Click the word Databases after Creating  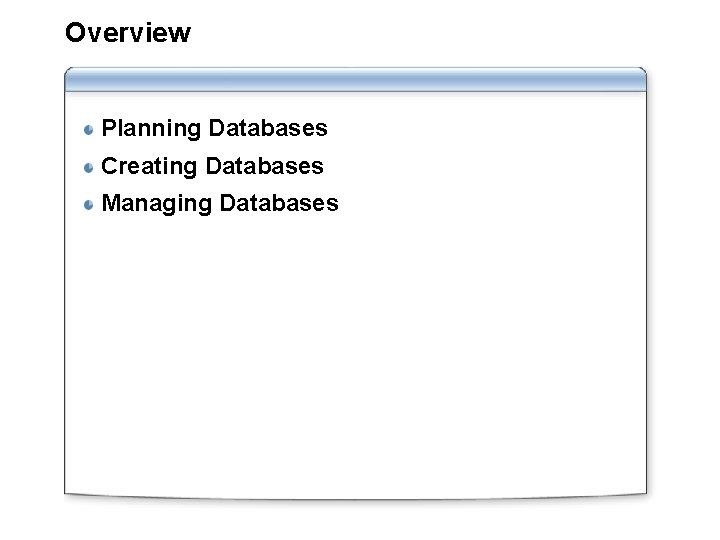coord(264,166)
